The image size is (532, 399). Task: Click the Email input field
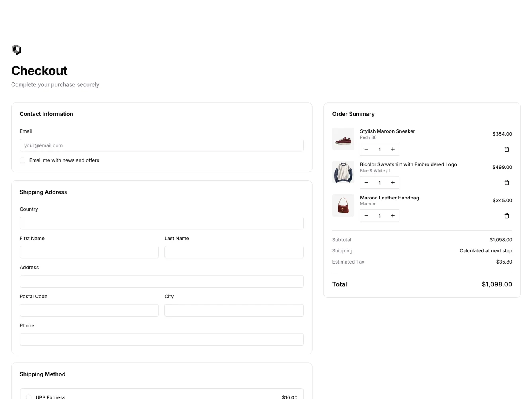(161, 145)
